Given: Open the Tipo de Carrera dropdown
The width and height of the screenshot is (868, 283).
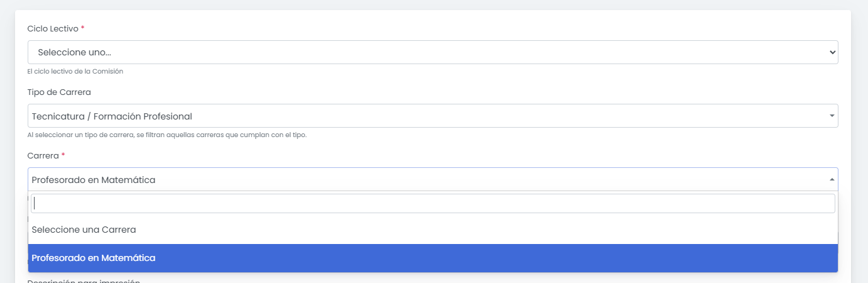Looking at the screenshot, I should tap(432, 116).
